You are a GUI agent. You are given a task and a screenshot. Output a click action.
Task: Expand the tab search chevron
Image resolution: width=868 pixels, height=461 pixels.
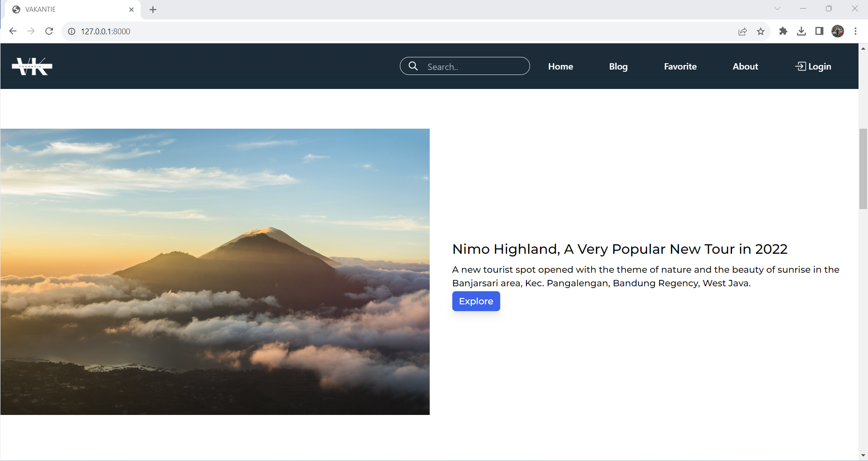pyautogui.click(x=777, y=9)
